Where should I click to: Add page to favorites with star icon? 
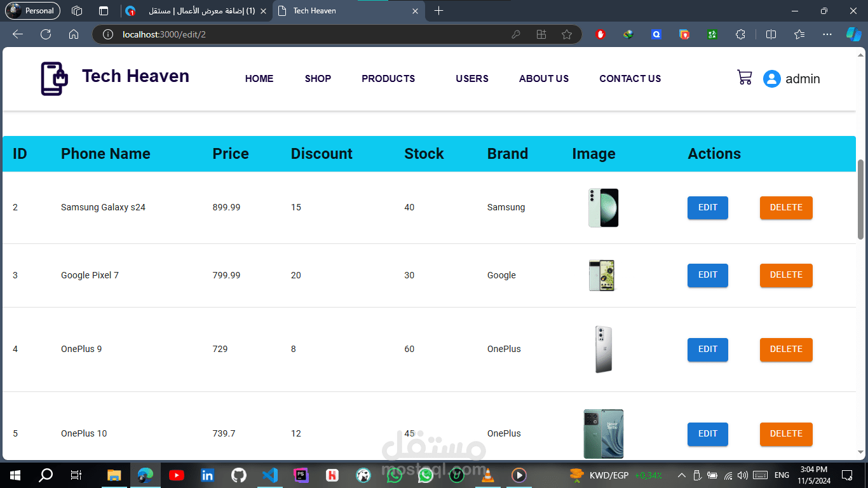[x=567, y=34]
